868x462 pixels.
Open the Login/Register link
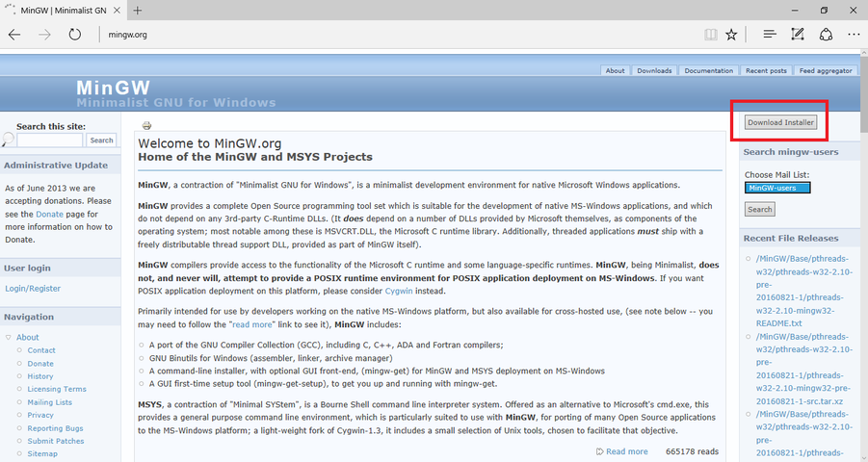[33, 288]
